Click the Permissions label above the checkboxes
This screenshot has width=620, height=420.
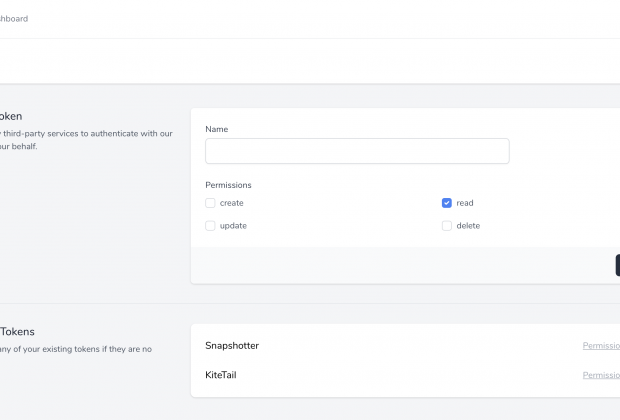tap(228, 185)
